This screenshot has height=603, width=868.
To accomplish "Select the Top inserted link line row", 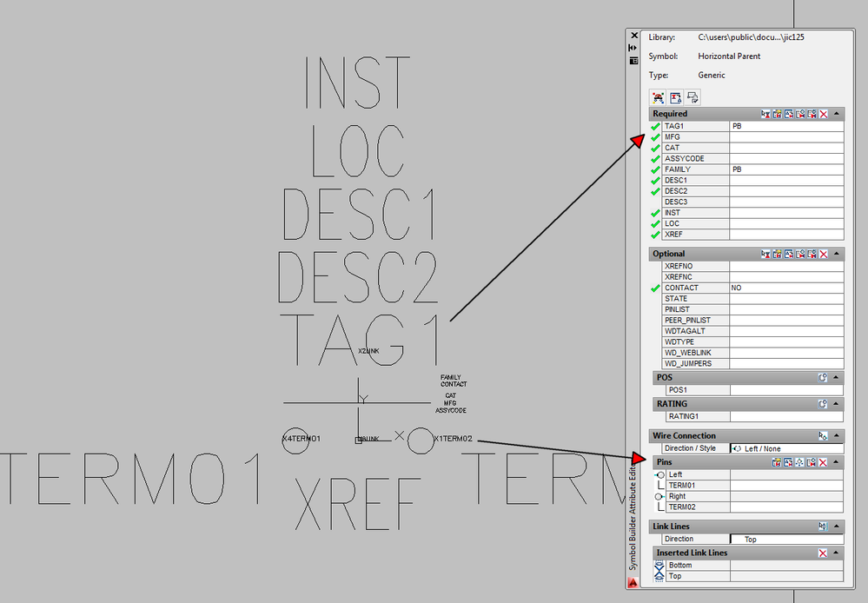I will click(x=754, y=576).
